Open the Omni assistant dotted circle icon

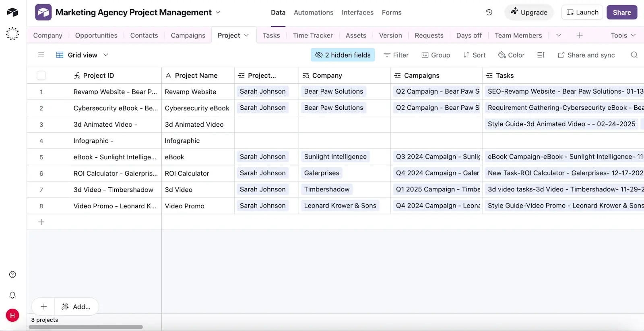tap(12, 34)
